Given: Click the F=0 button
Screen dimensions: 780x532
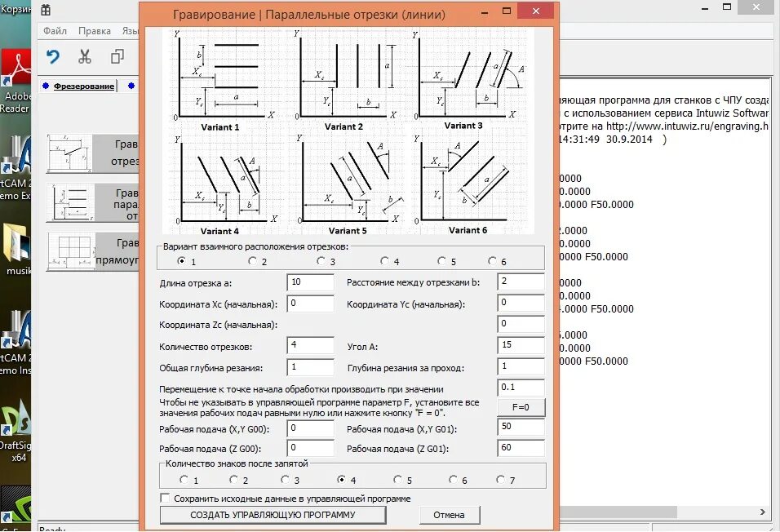Looking at the screenshot, I should pyautogui.click(x=521, y=407).
